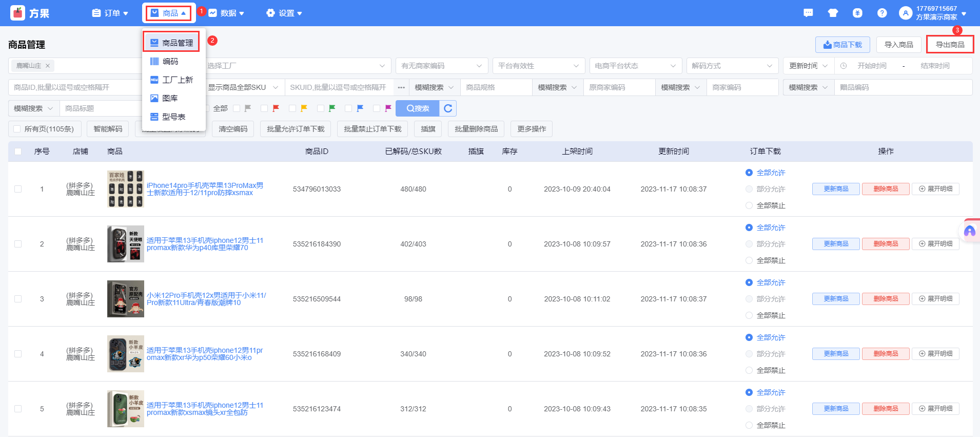Click the user avatar icon
980x437 pixels.
pos(906,13)
